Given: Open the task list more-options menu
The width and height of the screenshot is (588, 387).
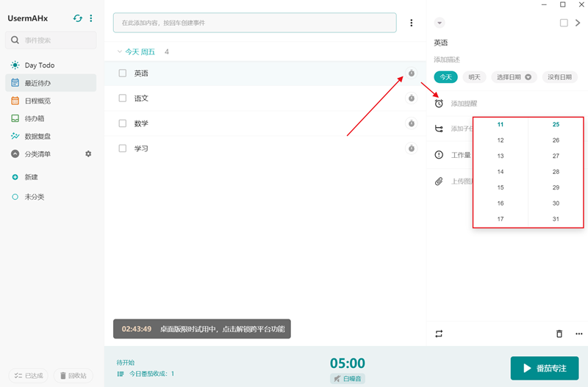Looking at the screenshot, I should 412,23.
